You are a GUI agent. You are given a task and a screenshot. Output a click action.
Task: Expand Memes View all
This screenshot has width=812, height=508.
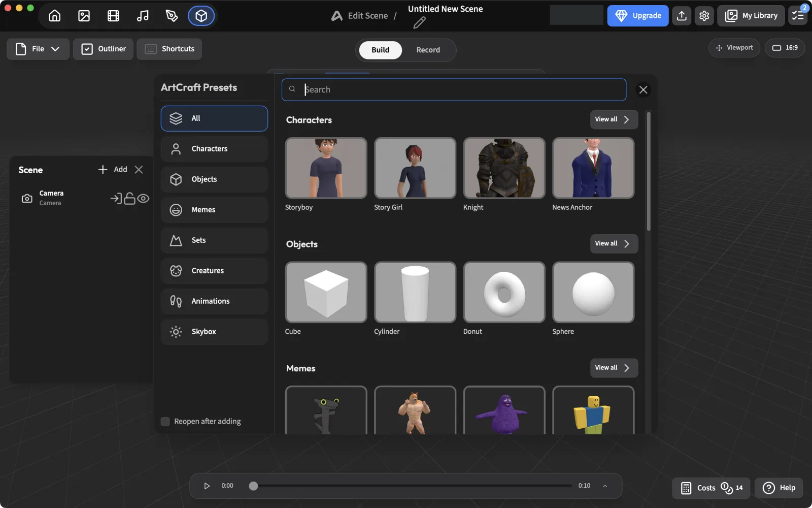tap(614, 368)
